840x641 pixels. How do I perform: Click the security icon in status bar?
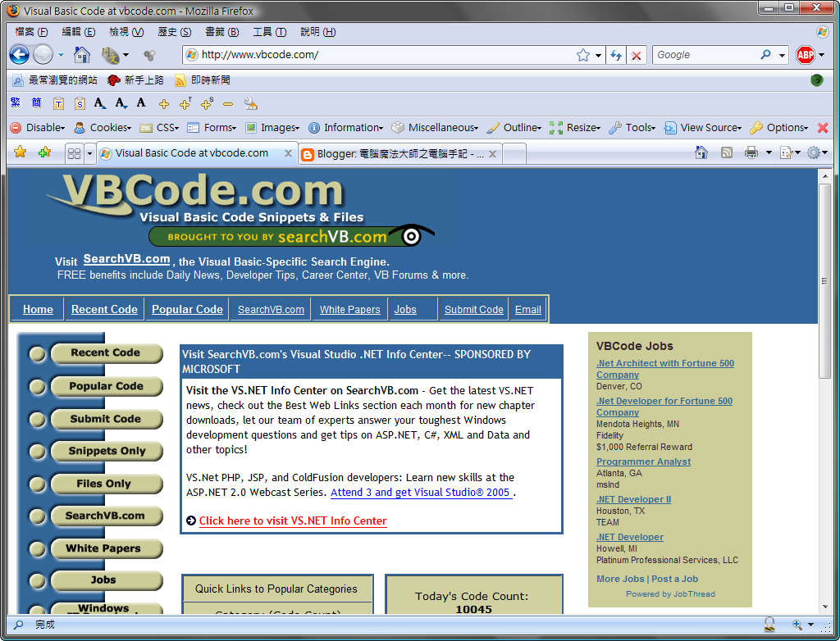pos(769,624)
